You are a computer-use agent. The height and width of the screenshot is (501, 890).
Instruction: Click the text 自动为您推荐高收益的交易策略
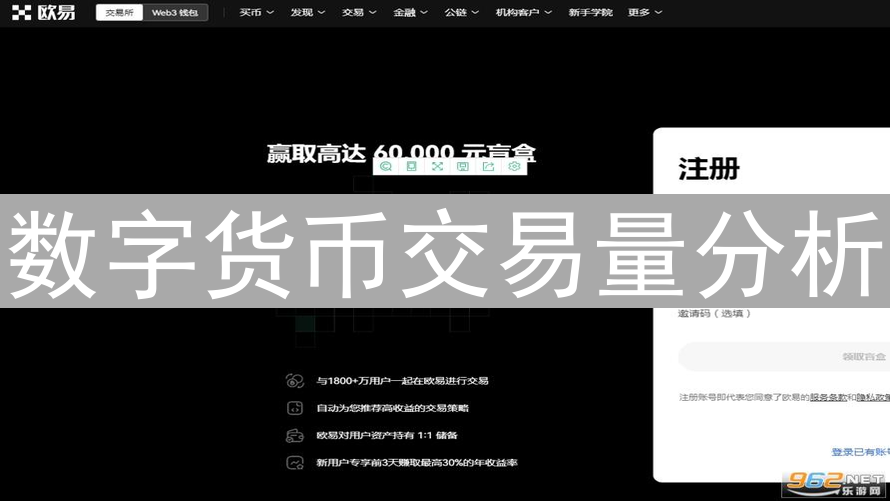(392, 408)
